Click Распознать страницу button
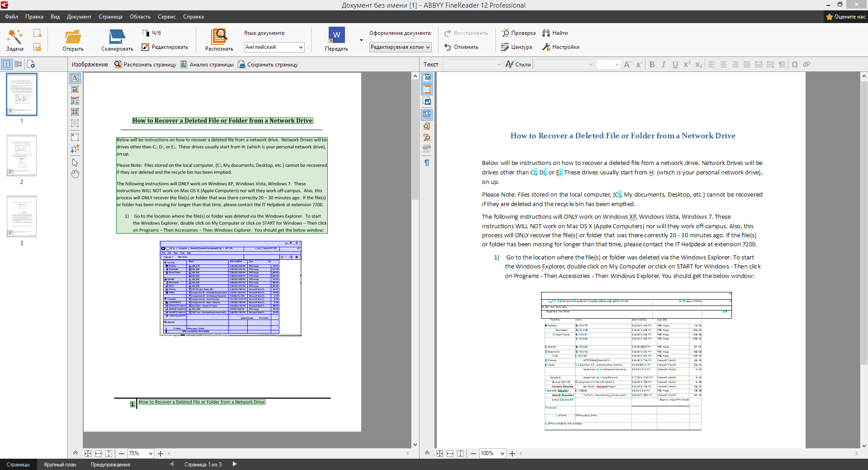This screenshot has width=868, height=470. tap(145, 65)
